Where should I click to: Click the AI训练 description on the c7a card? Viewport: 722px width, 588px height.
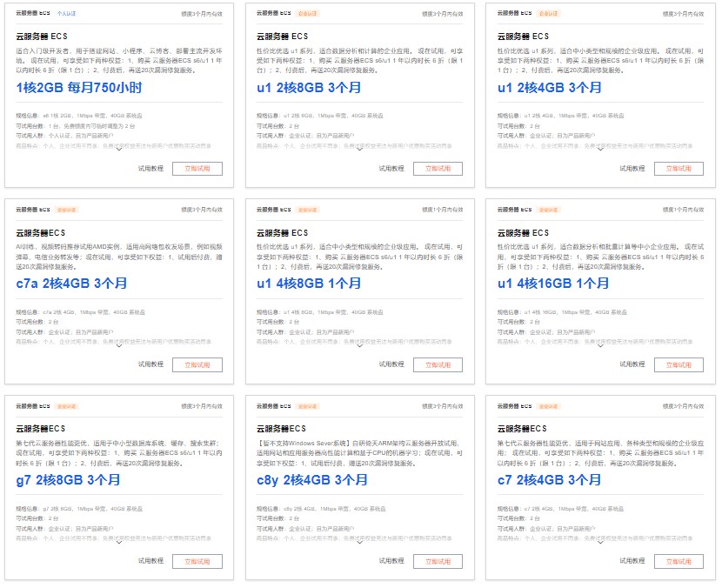[119, 257]
